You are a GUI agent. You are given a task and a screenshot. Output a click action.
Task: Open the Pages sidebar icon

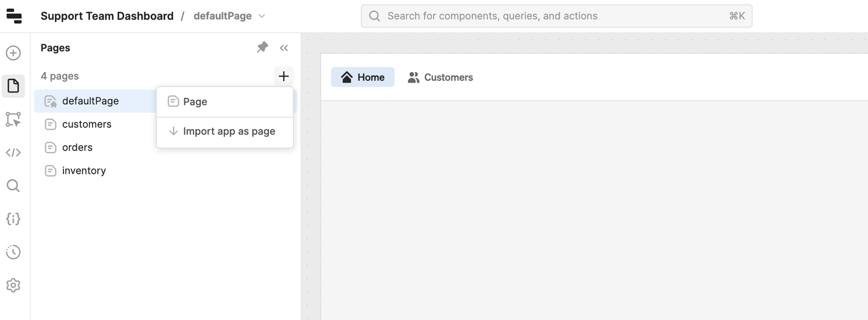point(14,86)
